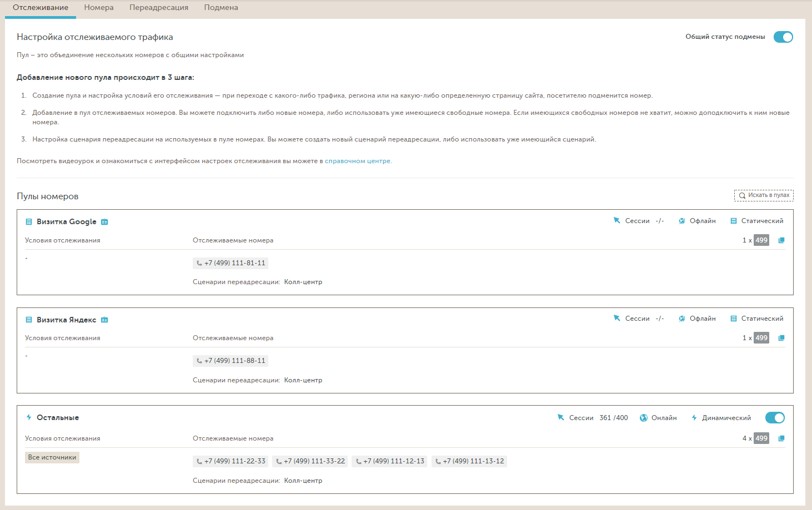The height and width of the screenshot is (510, 812).
Task: Click the Искать в пулах search field
Action: [x=764, y=195]
